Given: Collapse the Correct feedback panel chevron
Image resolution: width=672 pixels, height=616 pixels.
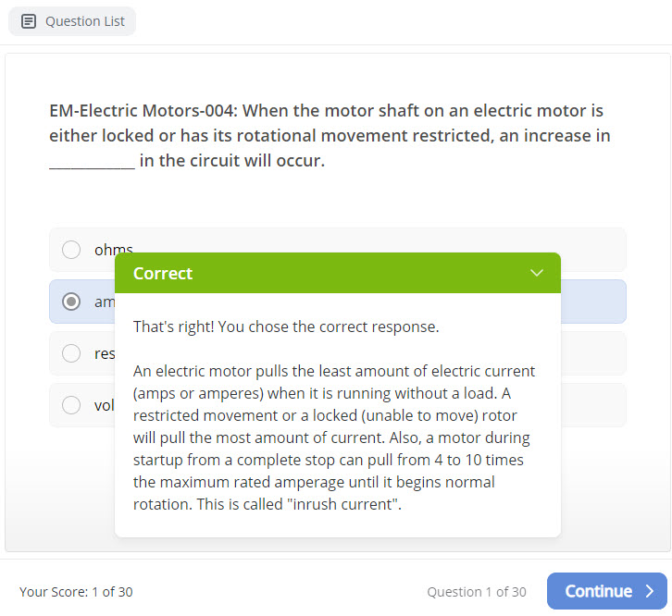Looking at the screenshot, I should click(537, 273).
